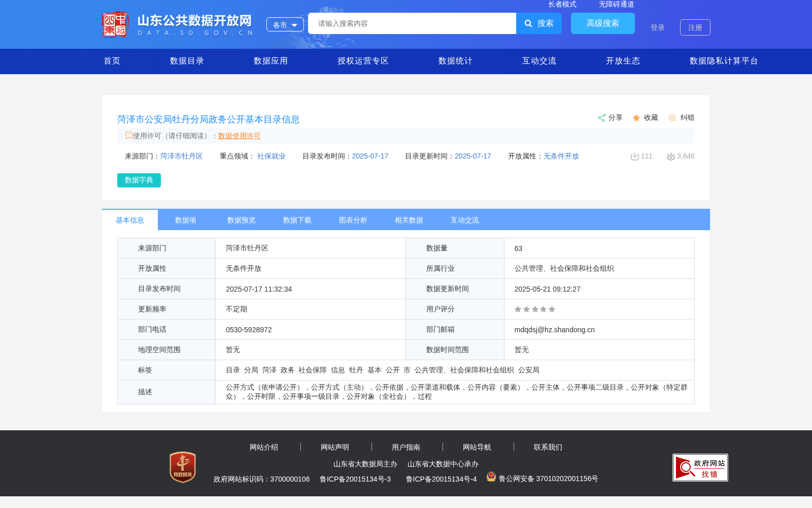
Task: Click 鲁ICP备20015134号-4 record link
Action: click(442, 479)
